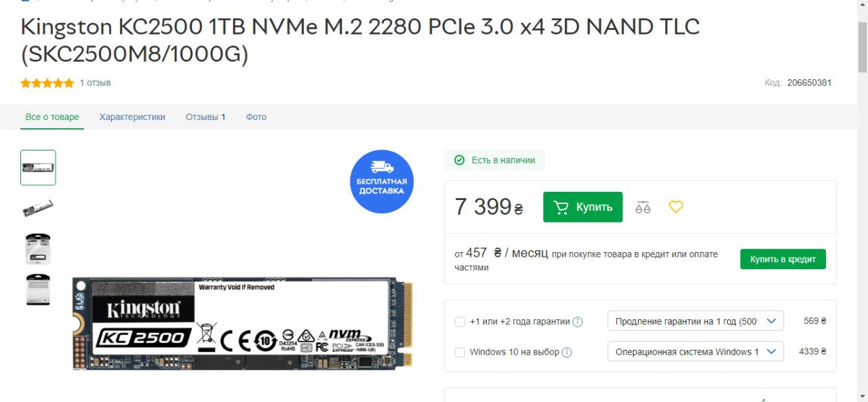
Task: Enable +1 или +2 года гарантии checkbox
Action: (x=460, y=322)
